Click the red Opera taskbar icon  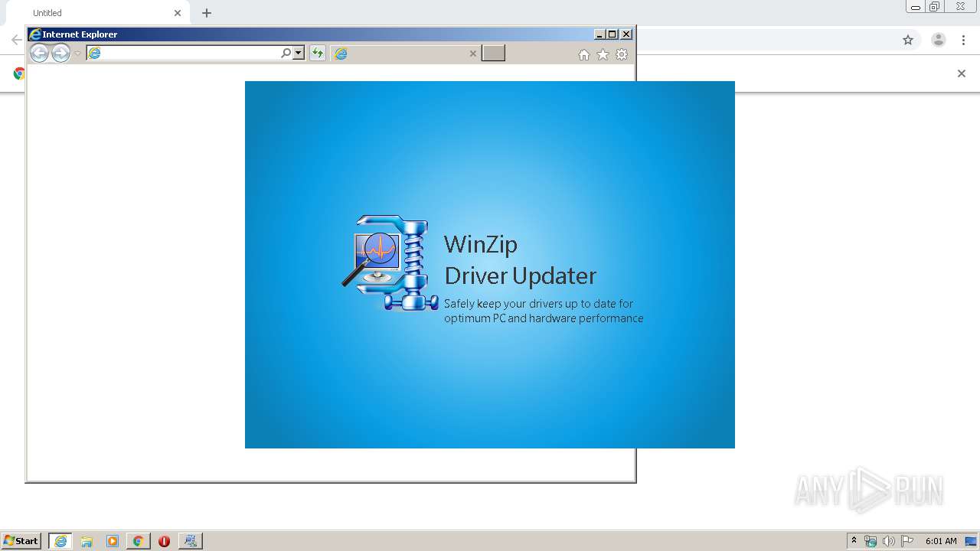tap(164, 541)
